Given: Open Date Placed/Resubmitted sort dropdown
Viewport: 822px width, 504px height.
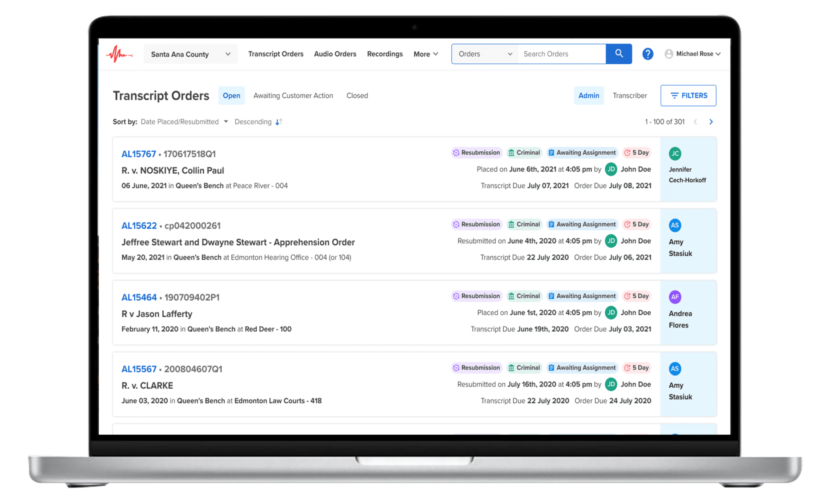Looking at the screenshot, I should click(184, 122).
